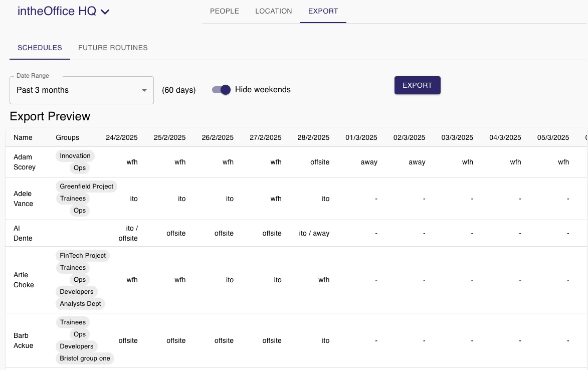Click Adam Scorey's offsite cell on 28/2/2025
The image size is (588, 370).
point(320,162)
